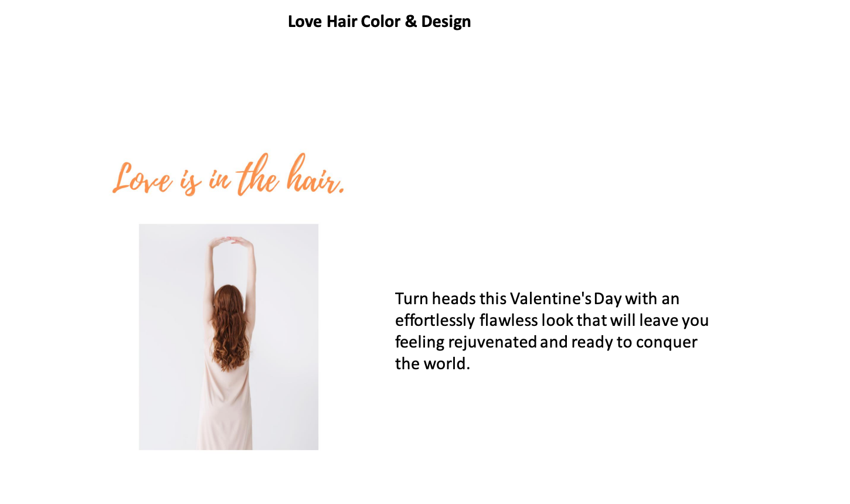This screenshot has height=504, width=850.
Task: Click the red curly hair in the photo
Action: click(x=231, y=325)
